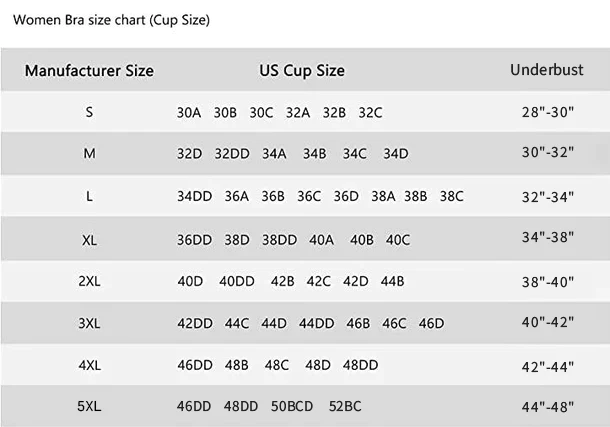Select the US Cup Size column header
The height and width of the screenshot is (427, 610).
click(x=302, y=71)
